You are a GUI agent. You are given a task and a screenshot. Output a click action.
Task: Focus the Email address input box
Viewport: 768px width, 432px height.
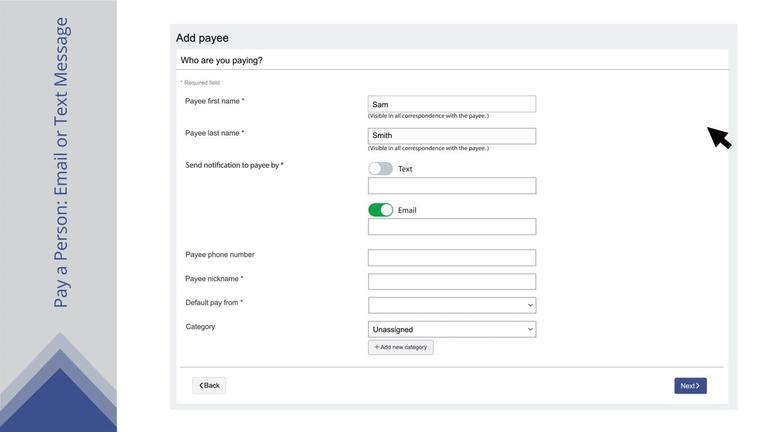tap(451, 227)
